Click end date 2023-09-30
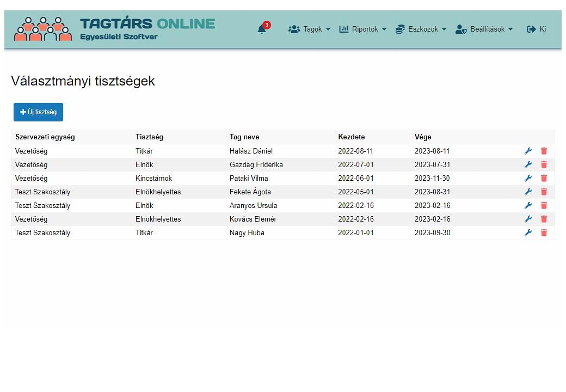This screenshot has height=392, width=566. [433, 233]
